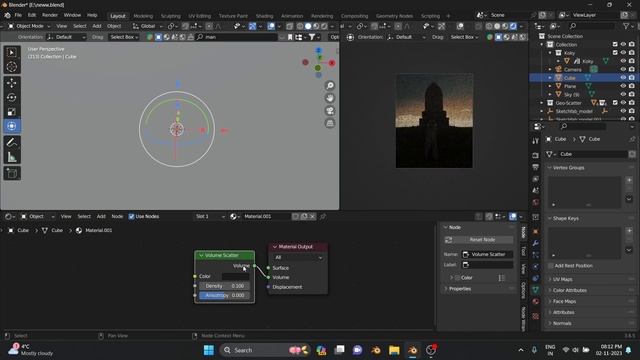Switch to the Shading workspace tab

pos(264,16)
